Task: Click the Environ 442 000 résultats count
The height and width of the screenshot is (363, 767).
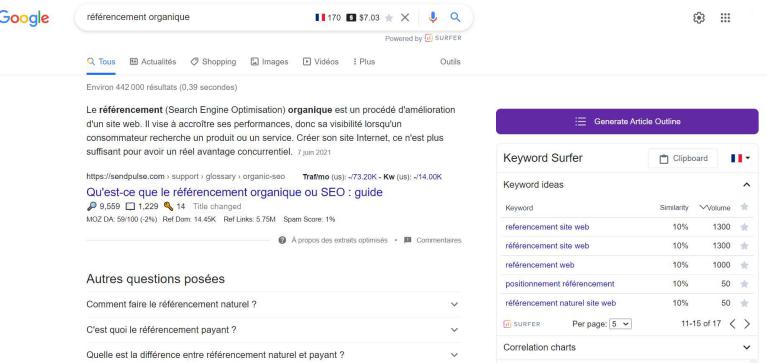Action: [161, 88]
